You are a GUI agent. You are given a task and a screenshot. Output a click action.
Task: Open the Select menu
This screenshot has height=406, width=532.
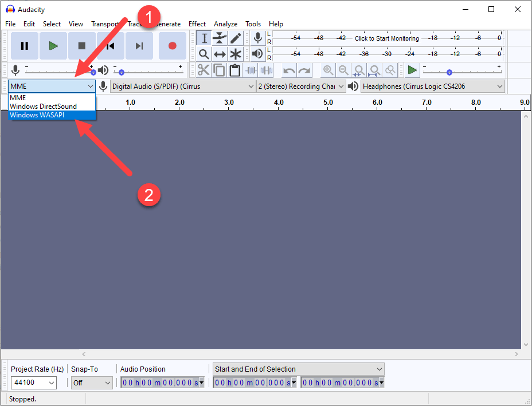[x=52, y=24]
